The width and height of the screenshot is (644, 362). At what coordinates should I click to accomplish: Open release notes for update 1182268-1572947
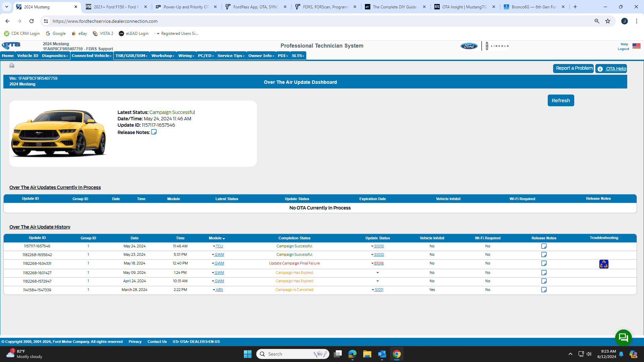(544, 281)
